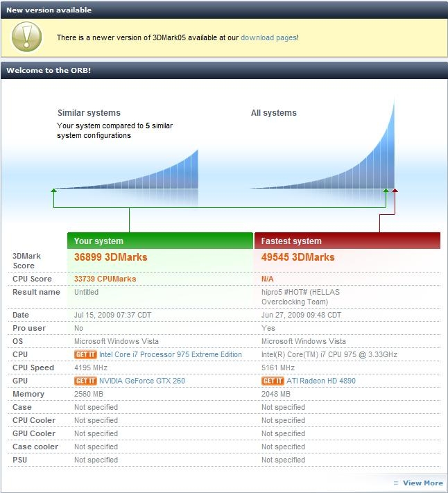The image size is (448, 493).
Task: Click the Case cooler row label
Action: (x=35, y=447)
